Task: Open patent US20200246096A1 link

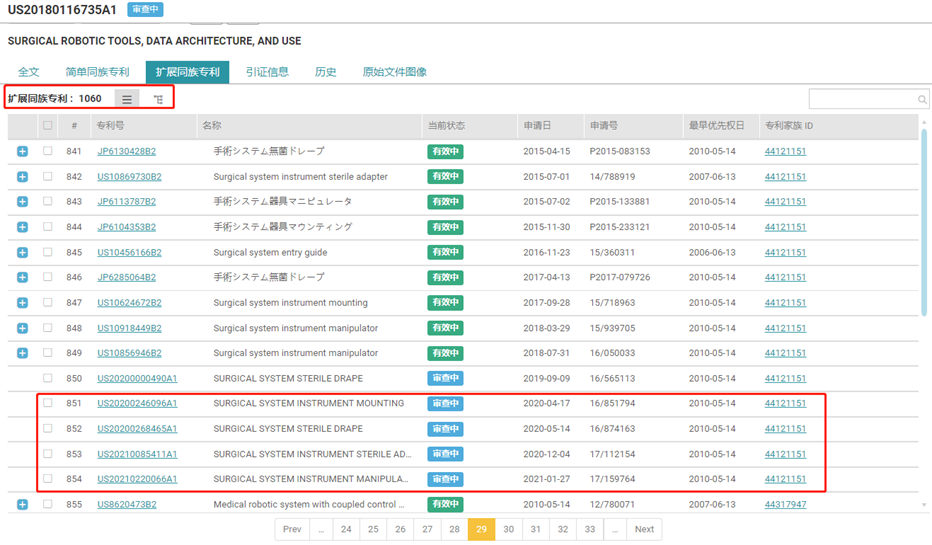Action: point(137,404)
